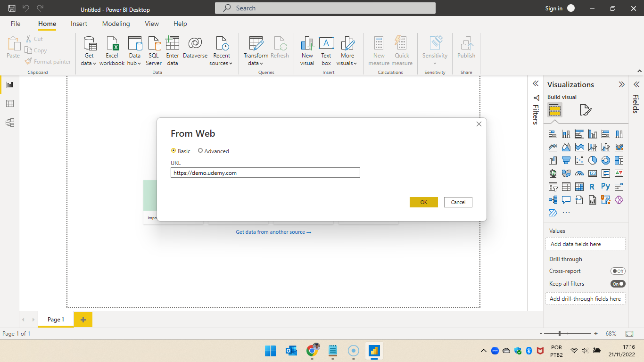
Task: Open the File menu
Action: pos(16,24)
